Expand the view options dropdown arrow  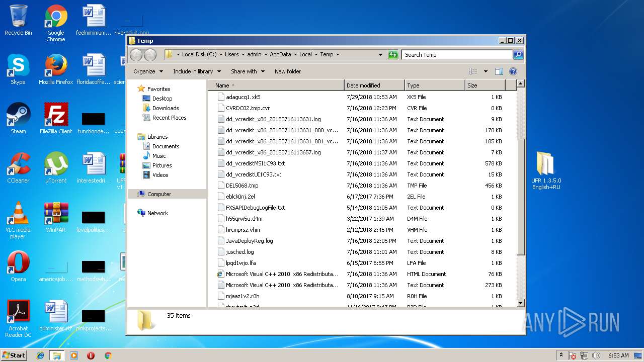click(486, 71)
